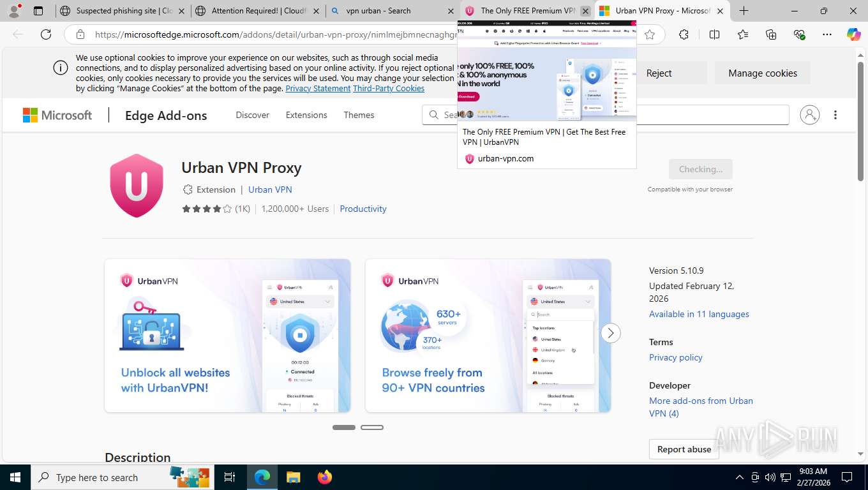This screenshot has height=490, width=868.
Task: Show next screenshot with carousel arrow
Action: coord(611,332)
